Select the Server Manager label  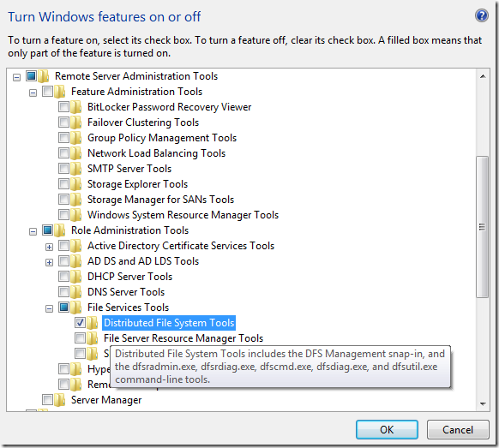pos(106,400)
